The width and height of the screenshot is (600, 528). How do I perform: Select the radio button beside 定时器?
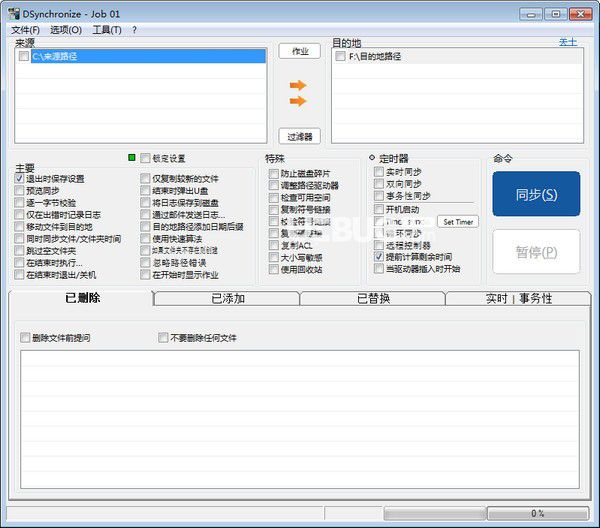(x=372, y=157)
